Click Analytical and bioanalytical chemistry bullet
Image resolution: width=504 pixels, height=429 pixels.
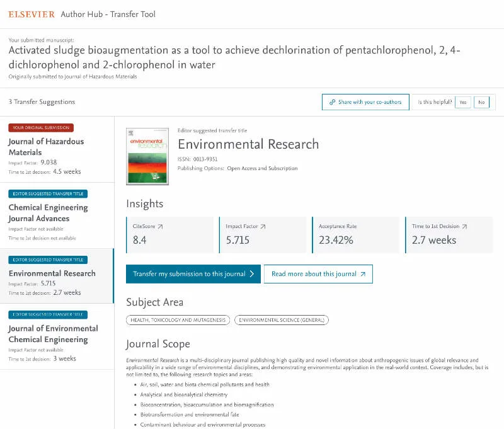(x=183, y=394)
